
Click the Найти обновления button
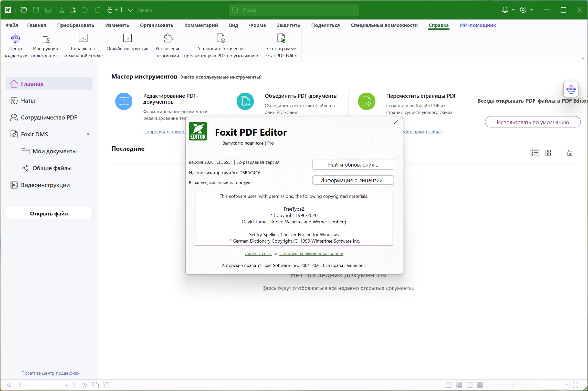click(x=353, y=165)
